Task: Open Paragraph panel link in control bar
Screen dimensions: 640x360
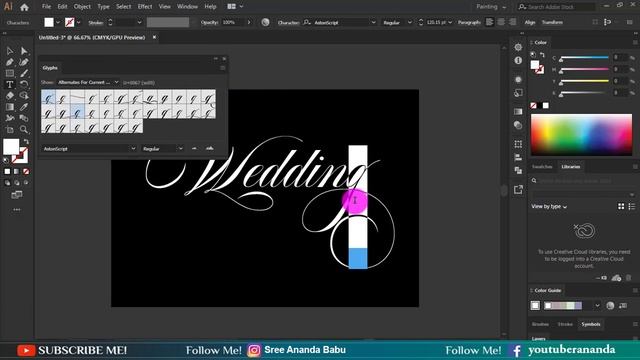Action: tap(469, 22)
